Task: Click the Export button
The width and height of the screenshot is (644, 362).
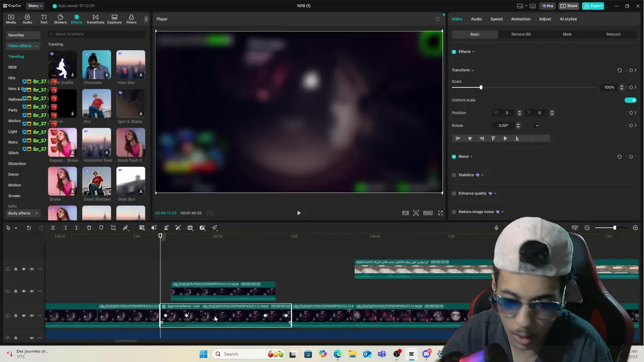Action: click(x=593, y=6)
